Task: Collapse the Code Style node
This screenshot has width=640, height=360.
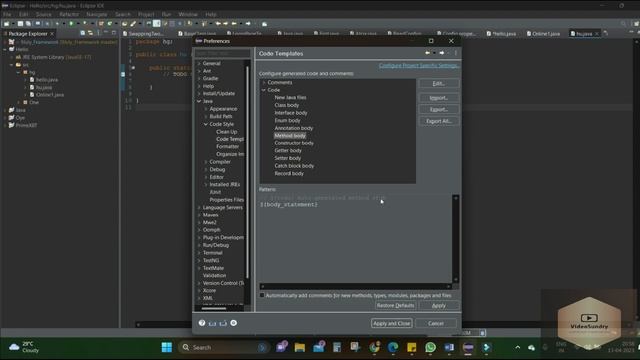Action: [x=206, y=124]
